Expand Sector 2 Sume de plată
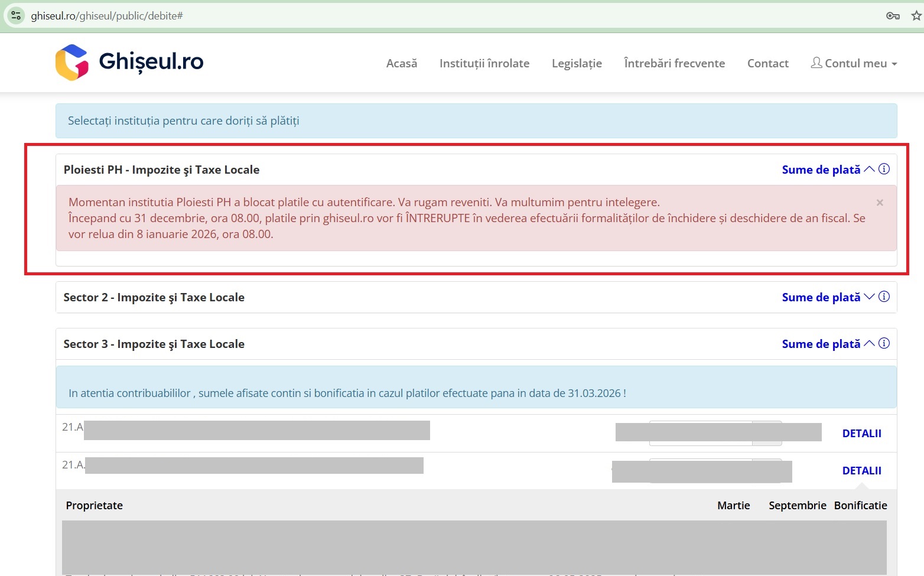 point(827,297)
